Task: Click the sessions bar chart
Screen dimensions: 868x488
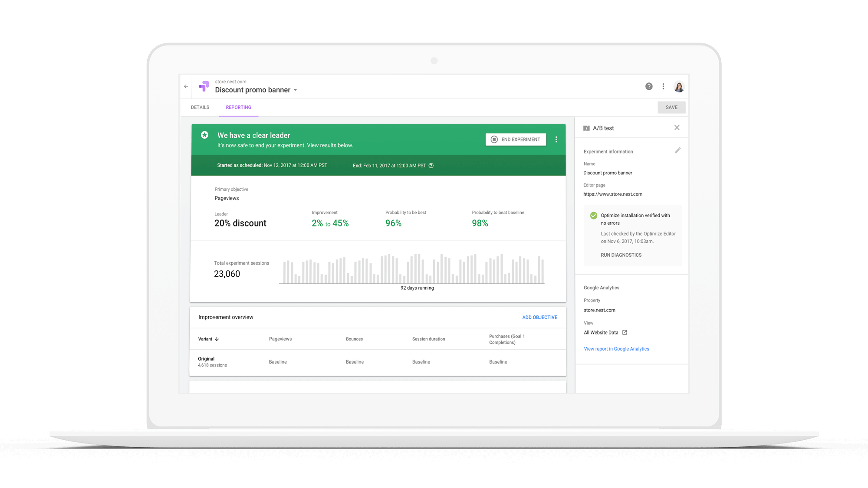Action: [x=412, y=269]
